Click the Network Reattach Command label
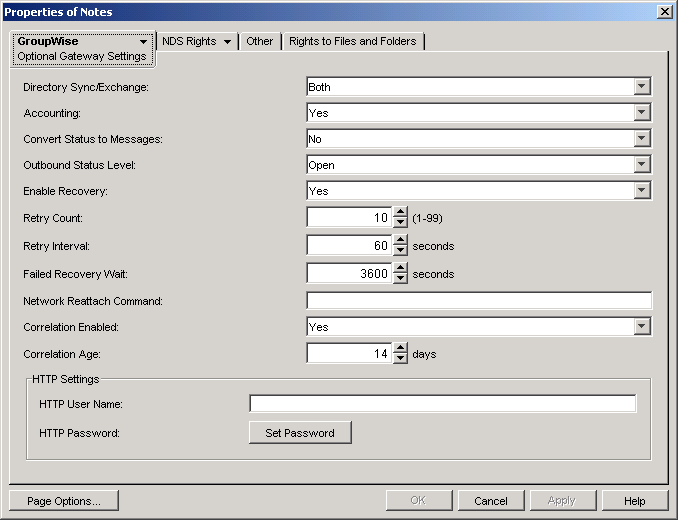The width and height of the screenshot is (678, 520). click(x=93, y=301)
